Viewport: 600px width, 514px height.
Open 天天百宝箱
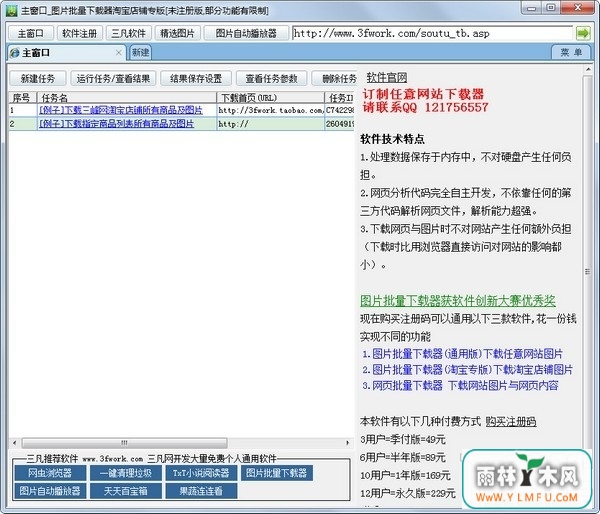coord(126,491)
